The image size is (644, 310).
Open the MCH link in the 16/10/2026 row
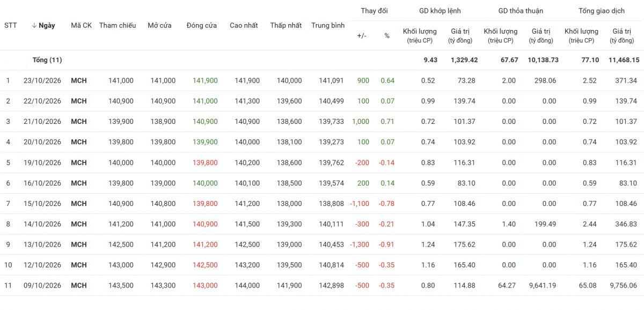[79, 183]
